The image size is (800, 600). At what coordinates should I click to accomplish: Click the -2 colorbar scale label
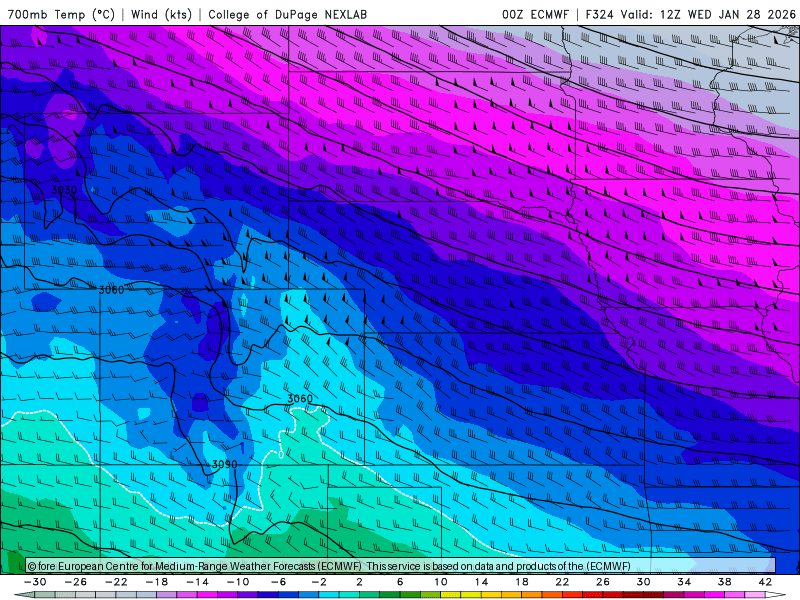pyautogui.click(x=319, y=582)
